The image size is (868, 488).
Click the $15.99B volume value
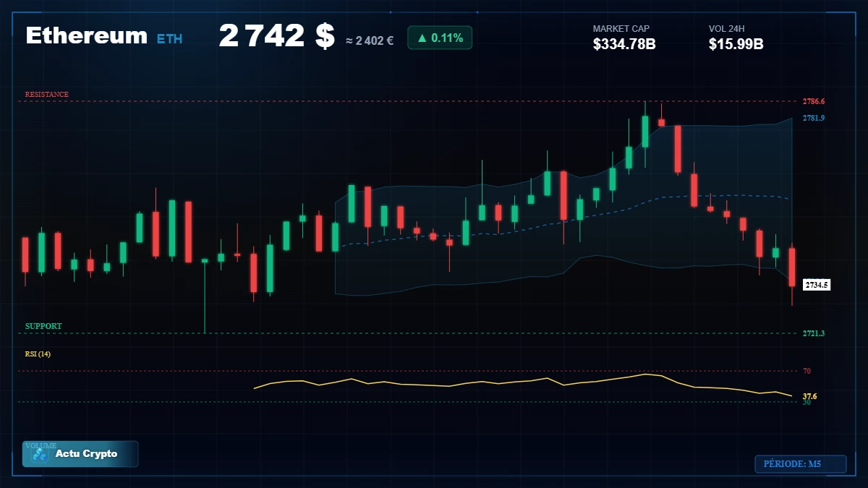(736, 44)
